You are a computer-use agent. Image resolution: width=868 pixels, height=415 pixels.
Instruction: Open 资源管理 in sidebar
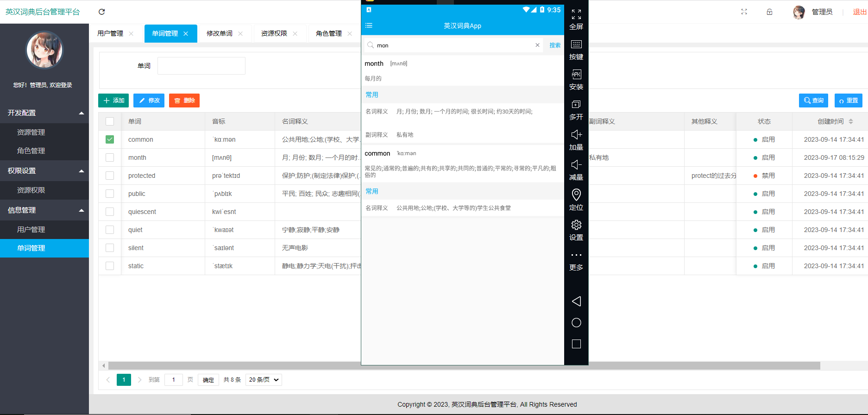[44, 132]
